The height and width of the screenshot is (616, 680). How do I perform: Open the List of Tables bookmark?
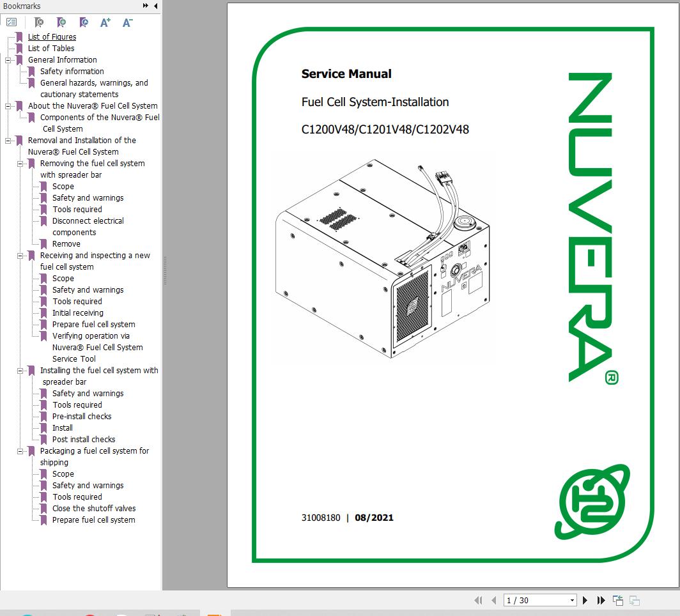click(x=51, y=48)
